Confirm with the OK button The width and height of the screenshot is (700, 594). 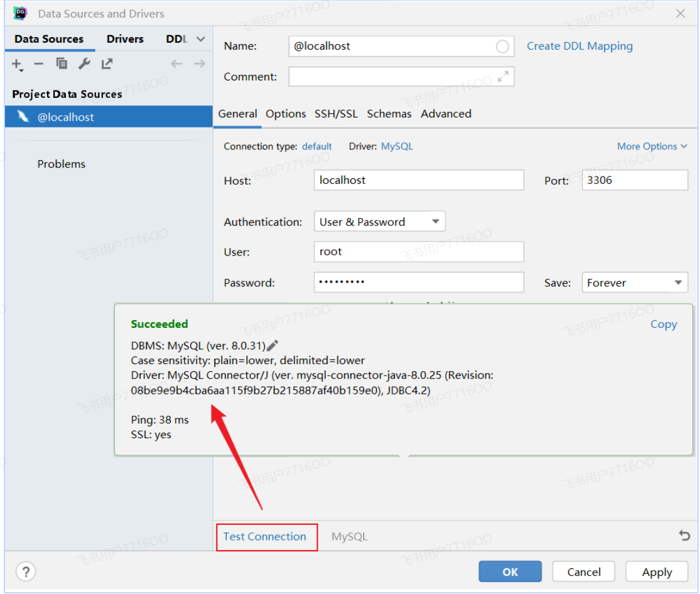click(510, 571)
